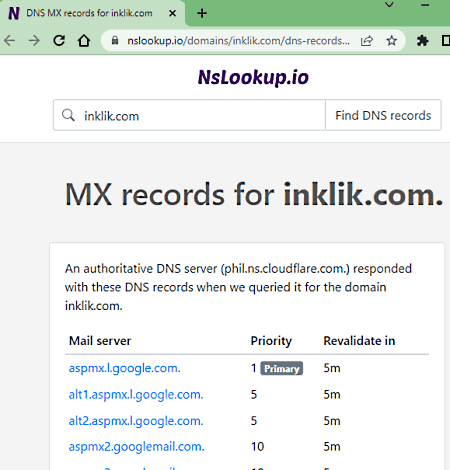Click the MX records for inklik.com. heading
This screenshot has height=470, width=450.
254,194
